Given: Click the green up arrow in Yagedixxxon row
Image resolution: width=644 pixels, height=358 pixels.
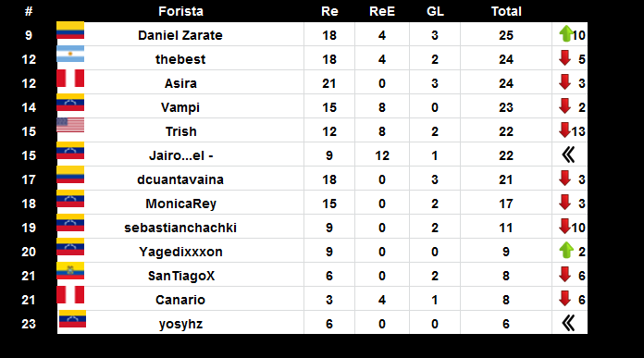Looking at the screenshot, I should point(566,250).
